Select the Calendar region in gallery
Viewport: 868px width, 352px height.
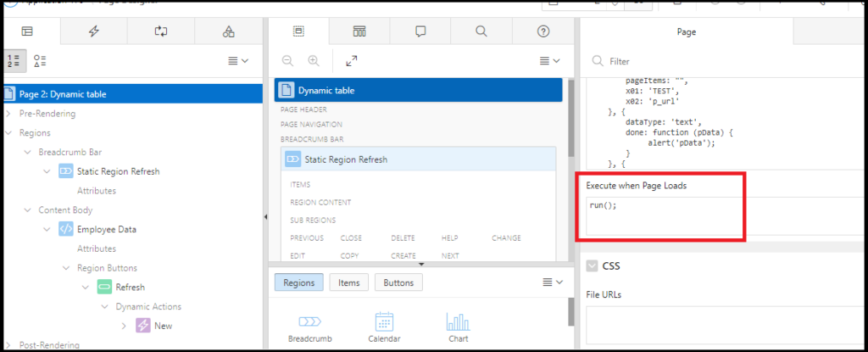pyautogui.click(x=384, y=327)
